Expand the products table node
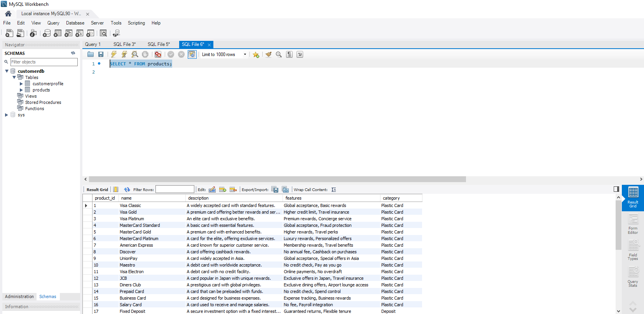This screenshot has height=314, width=644. [21, 90]
